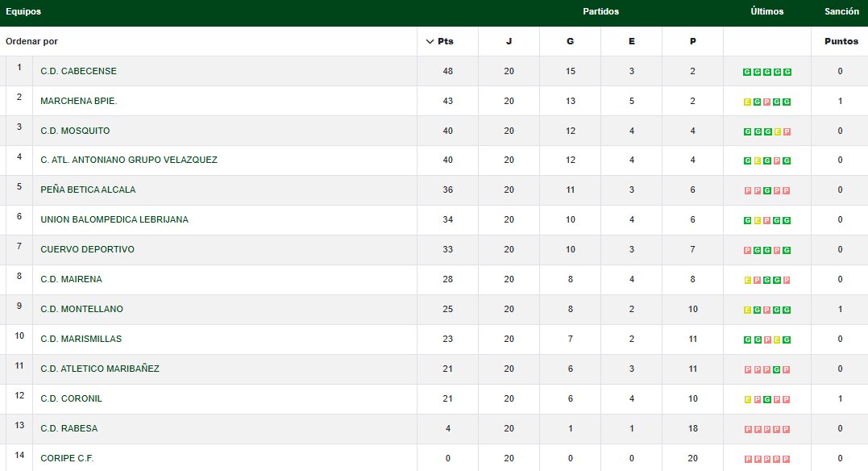Sort the table by G column header

point(570,41)
